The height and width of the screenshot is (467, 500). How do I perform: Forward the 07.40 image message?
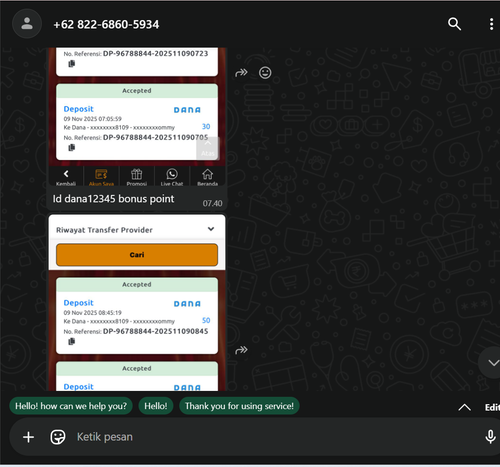[x=241, y=73]
